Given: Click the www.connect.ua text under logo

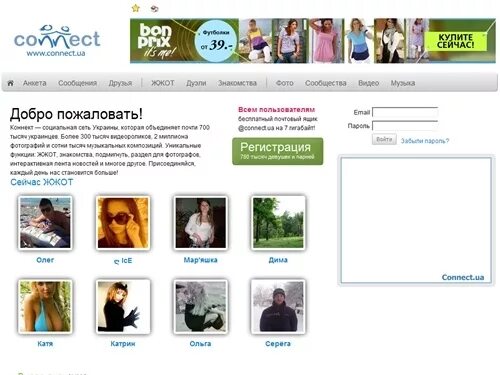Looking at the screenshot, I should pos(56,53).
